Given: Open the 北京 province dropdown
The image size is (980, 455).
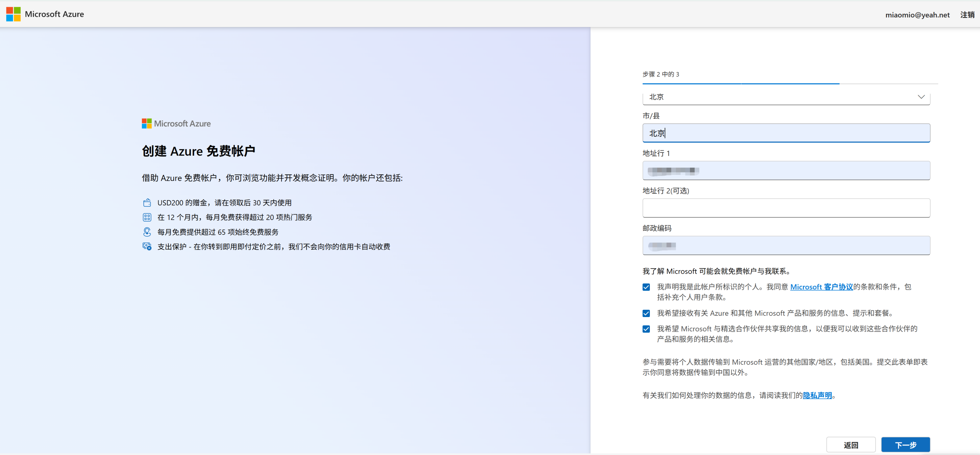Looking at the screenshot, I should click(786, 97).
